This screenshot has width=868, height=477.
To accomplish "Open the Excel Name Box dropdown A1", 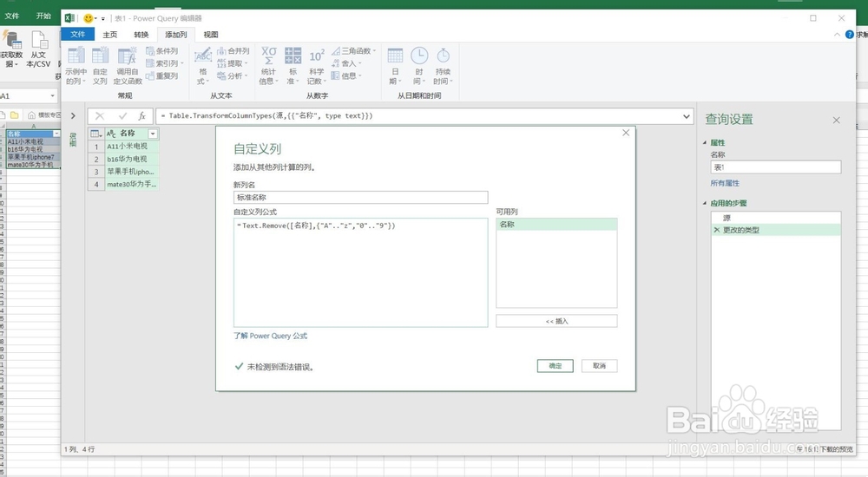I will click(x=53, y=96).
